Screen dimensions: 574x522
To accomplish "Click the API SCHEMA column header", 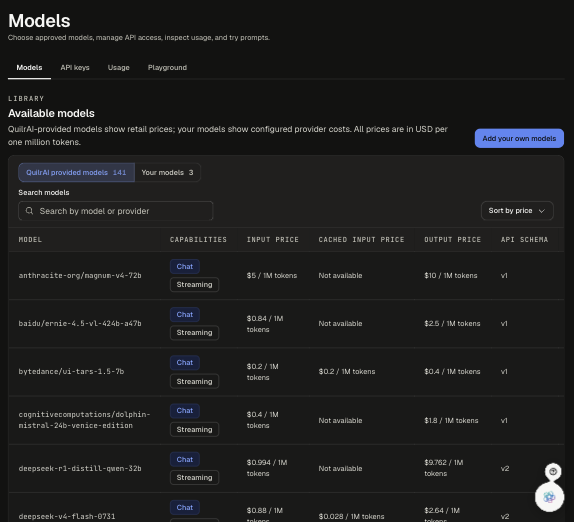I will coord(524,239).
